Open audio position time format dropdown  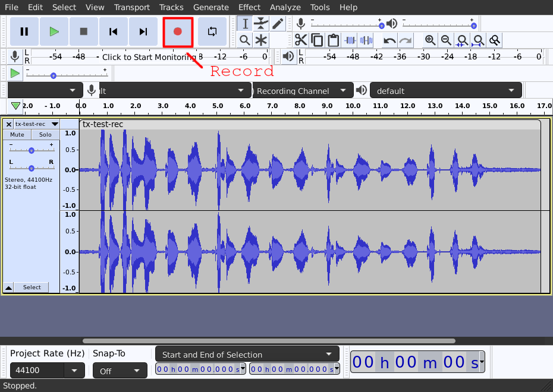pyautogui.click(x=482, y=362)
